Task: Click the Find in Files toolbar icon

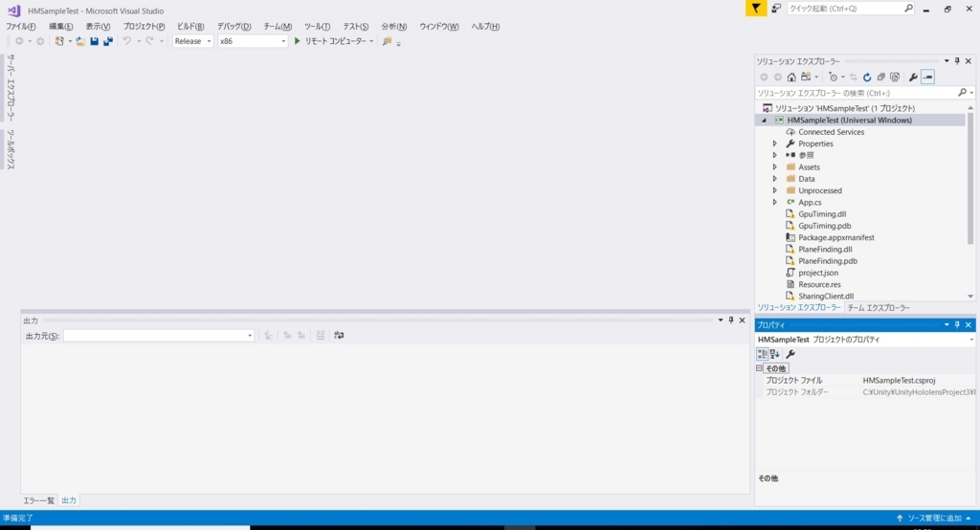Action: click(387, 41)
